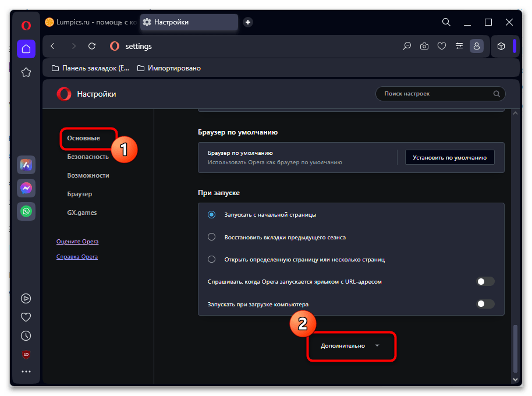
Task: Click the 'Настройки' page header logo
Action: pyautogui.click(x=64, y=94)
